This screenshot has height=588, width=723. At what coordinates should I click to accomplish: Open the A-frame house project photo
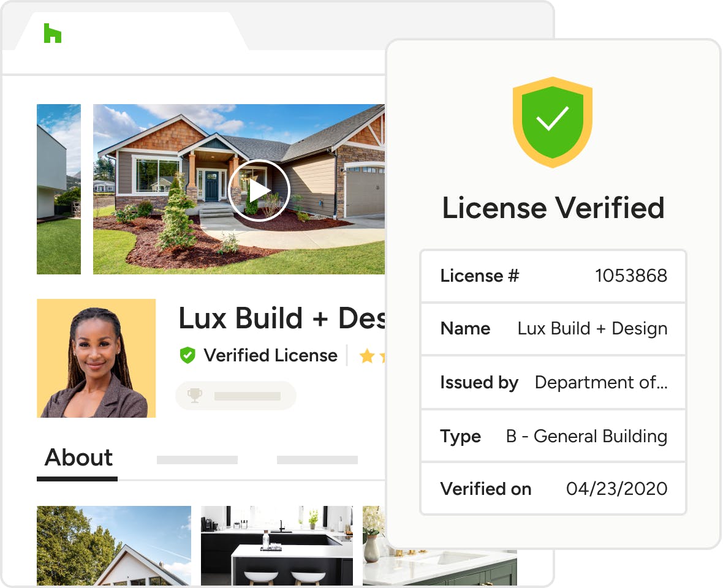(114, 546)
